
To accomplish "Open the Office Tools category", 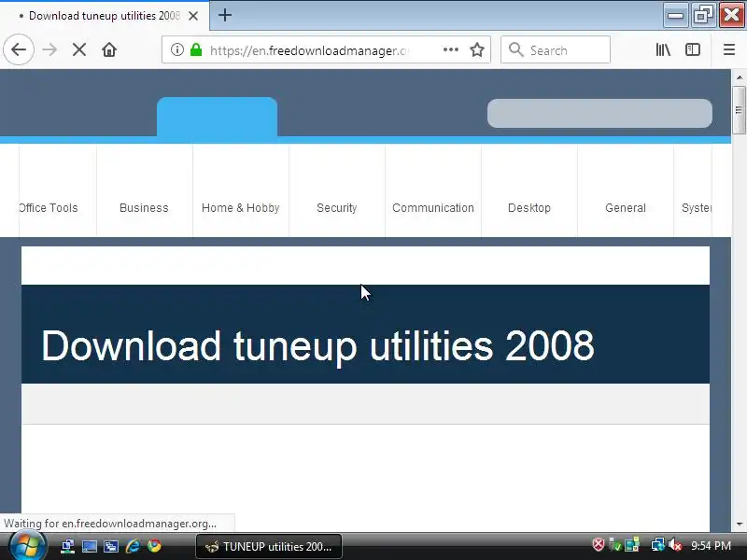I will 49,207.
